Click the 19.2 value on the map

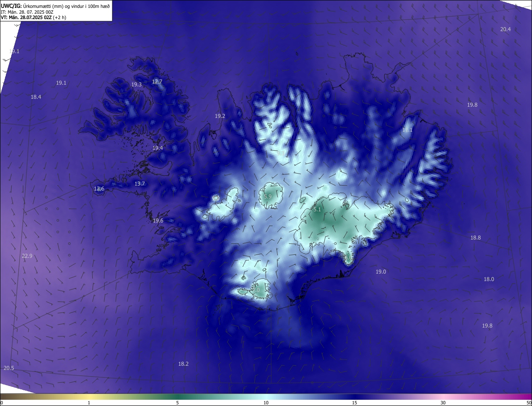click(x=220, y=116)
